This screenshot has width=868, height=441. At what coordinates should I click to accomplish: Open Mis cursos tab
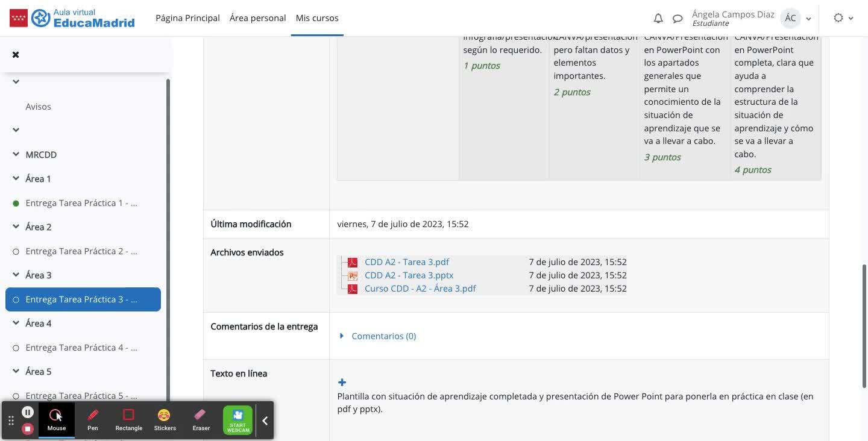(x=317, y=18)
